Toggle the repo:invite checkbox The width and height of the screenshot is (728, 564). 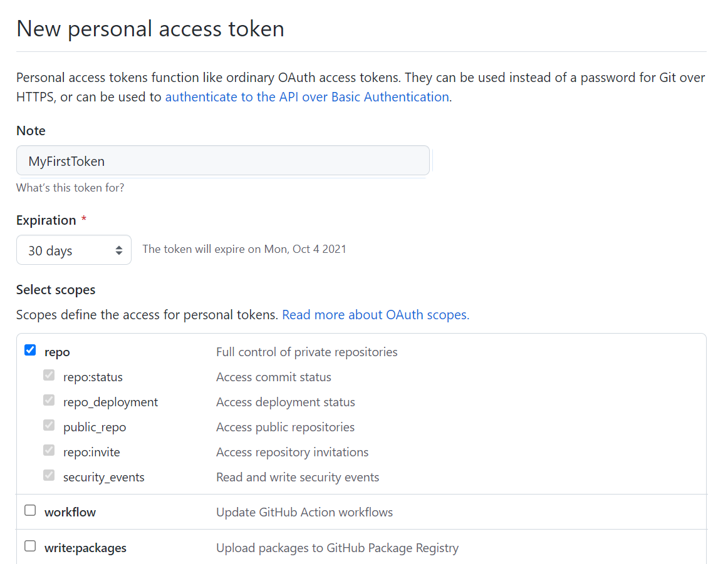point(49,451)
